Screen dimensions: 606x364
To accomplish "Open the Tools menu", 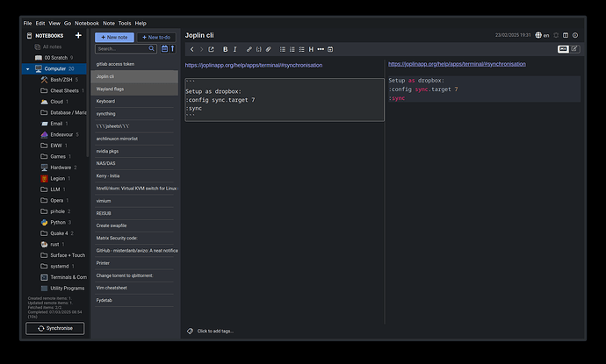I will click(125, 23).
